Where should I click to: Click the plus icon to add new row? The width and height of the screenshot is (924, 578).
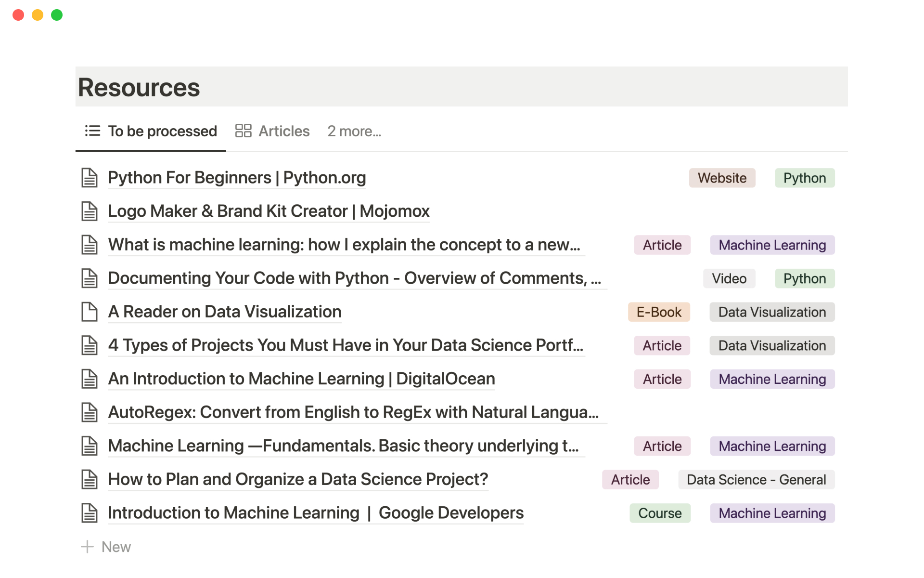pyautogui.click(x=87, y=547)
